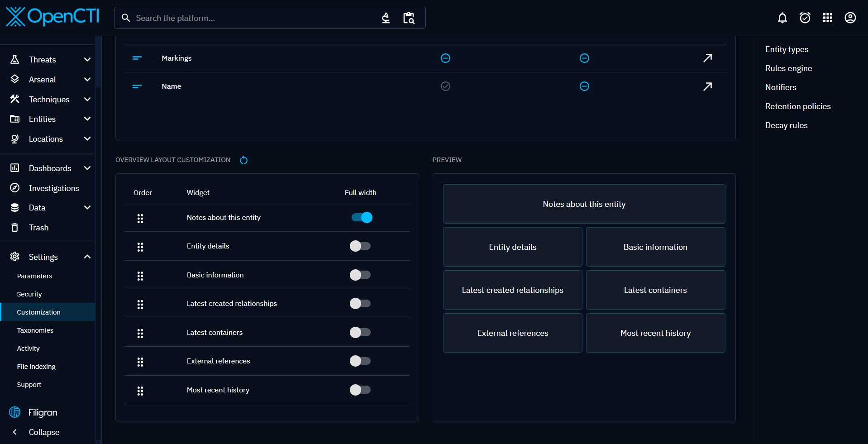Go to Investigations in the sidebar

pos(54,188)
